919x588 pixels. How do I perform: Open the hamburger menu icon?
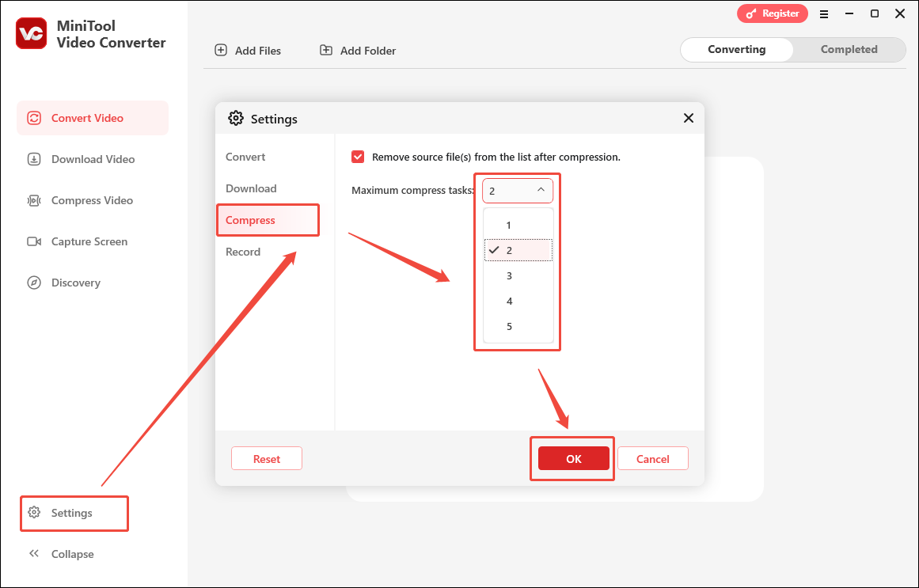point(824,13)
